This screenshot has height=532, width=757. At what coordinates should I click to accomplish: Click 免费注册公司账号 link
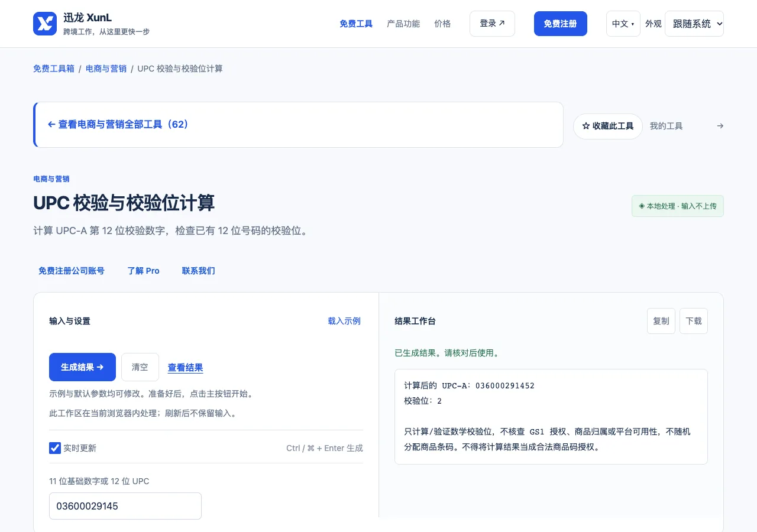72,271
